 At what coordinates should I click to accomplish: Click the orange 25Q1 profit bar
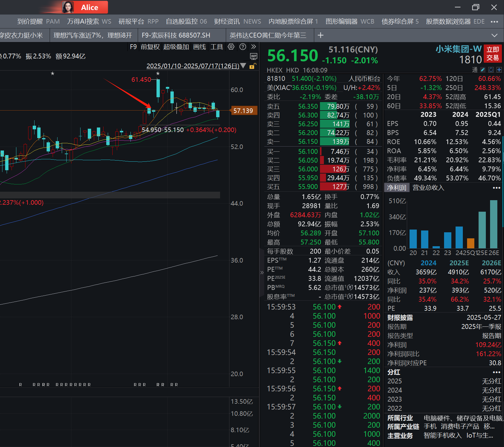point(471,243)
